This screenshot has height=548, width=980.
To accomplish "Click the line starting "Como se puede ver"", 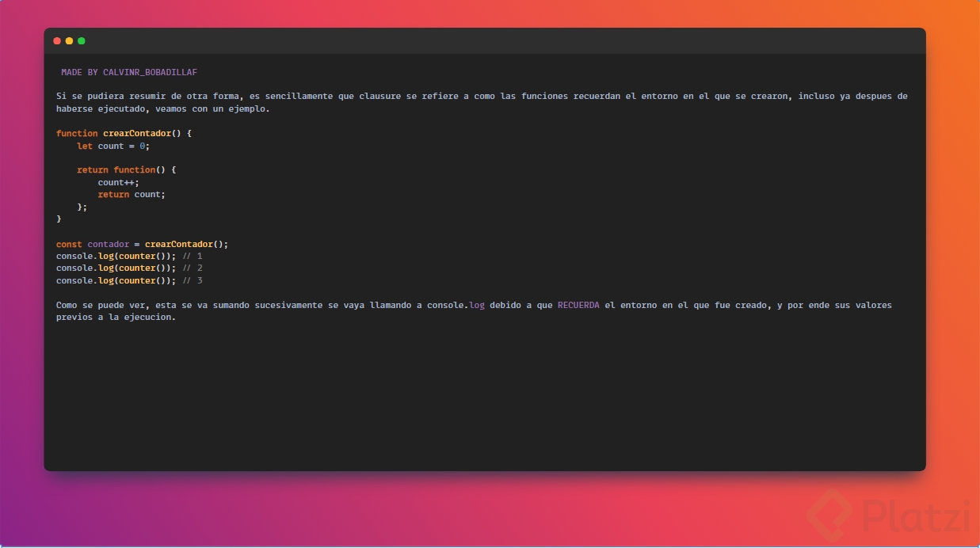I will coord(474,305).
